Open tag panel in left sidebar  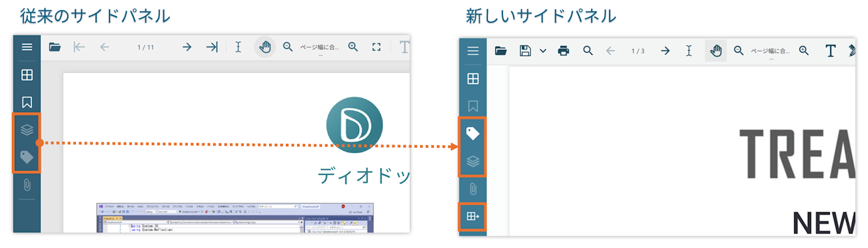tap(27, 158)
